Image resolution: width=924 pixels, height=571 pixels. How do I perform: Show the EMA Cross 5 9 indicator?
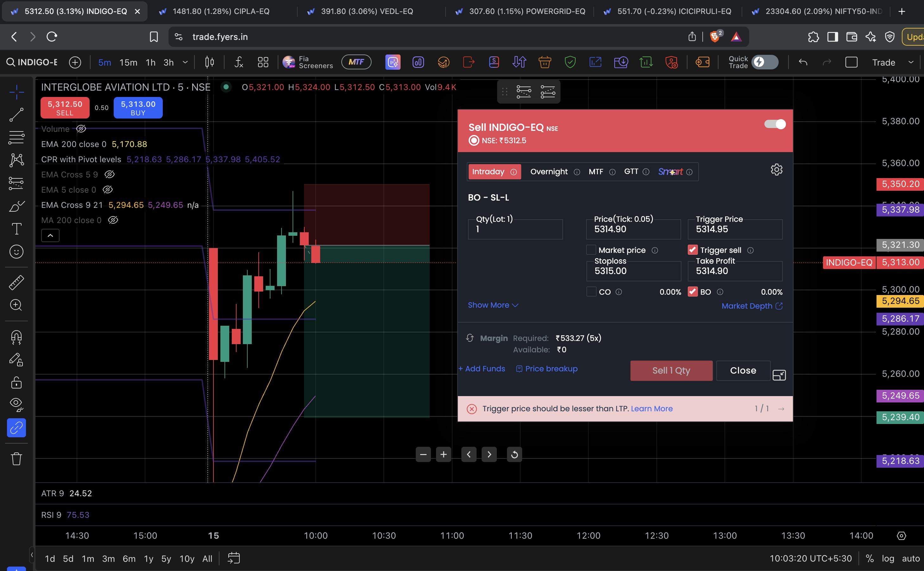pyautogui.click(x=110, y=175)
